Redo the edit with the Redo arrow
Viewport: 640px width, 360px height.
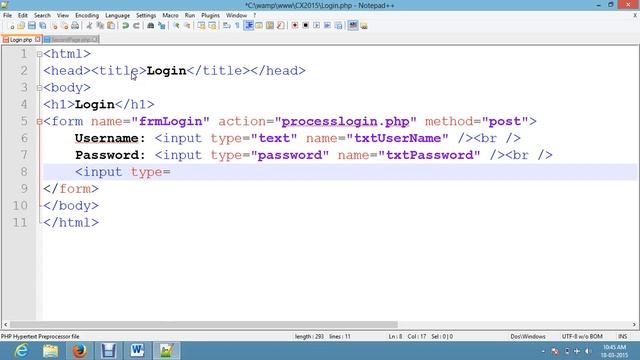coord(136,26)
